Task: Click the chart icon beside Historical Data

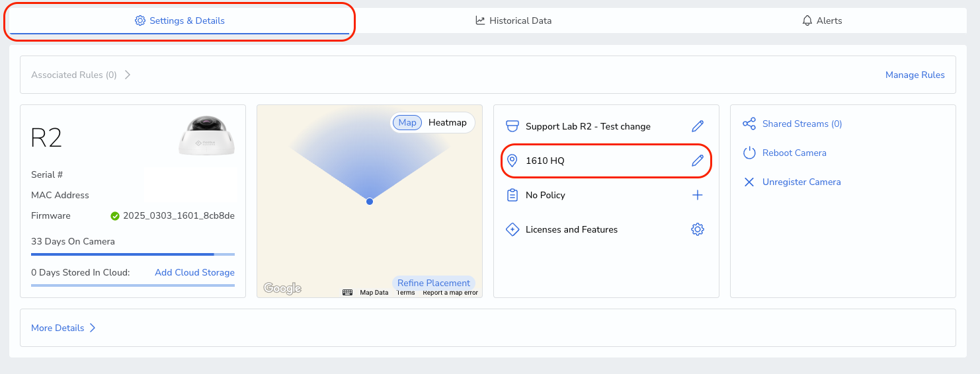Action: [x=481, y=20]
